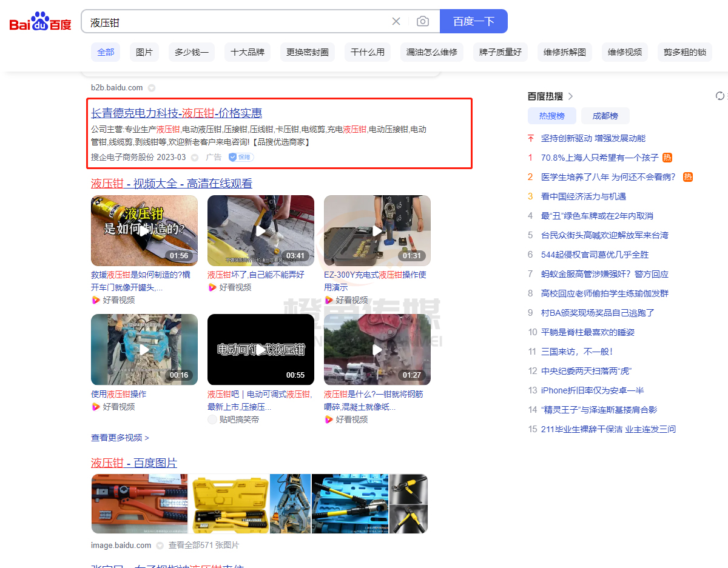Image resolution: width=728 pixels, height=568 pixels.
Task: Open the red boxed hydraulic plier image thumbnail
Action: (140, 504)
